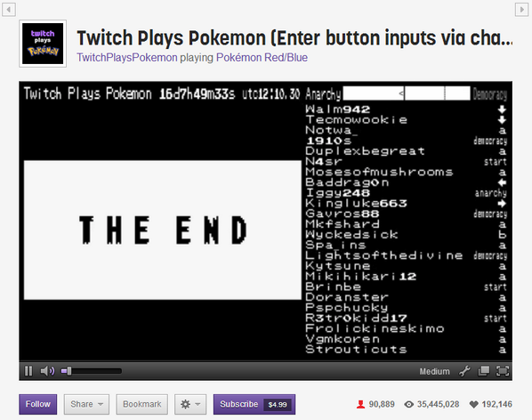Click the Bookmark button
532x420 pixels.
141,404
